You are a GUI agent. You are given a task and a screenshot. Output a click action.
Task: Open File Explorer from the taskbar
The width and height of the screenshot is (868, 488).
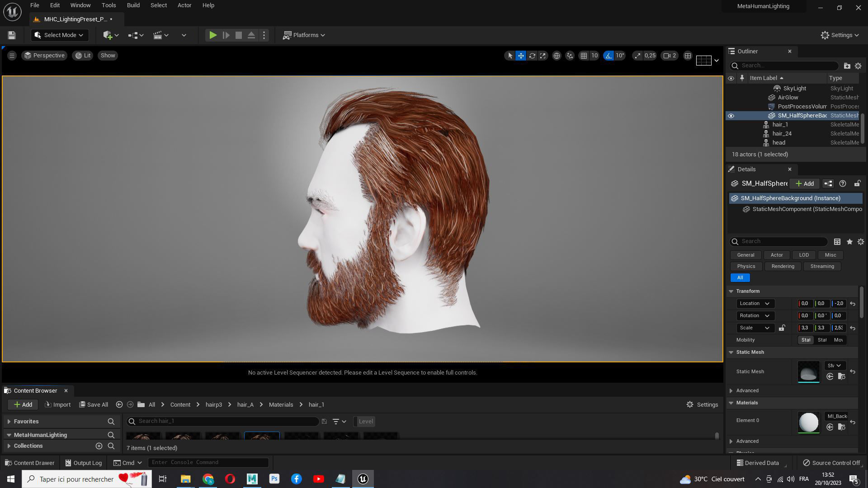click(185, 479)
